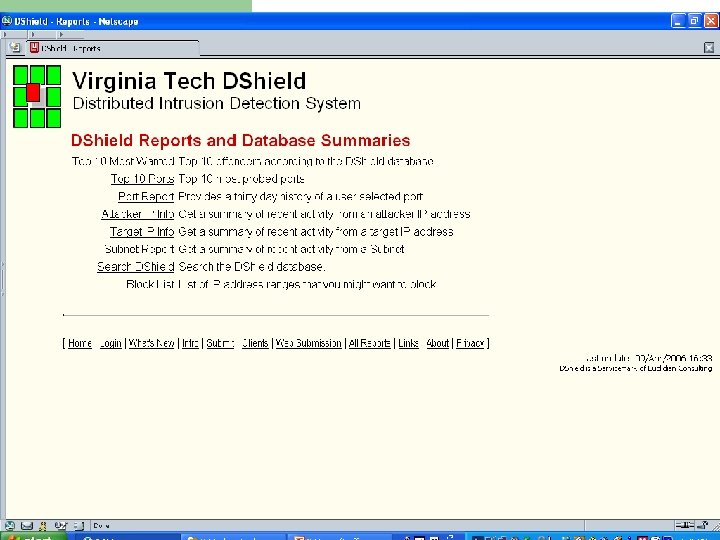Open the Navigator component icon in status bar

click(x=10, y=525)
